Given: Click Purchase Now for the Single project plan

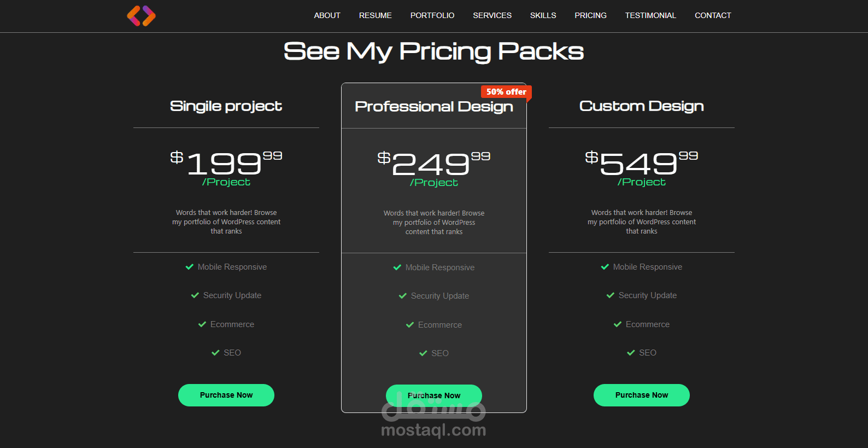Looking at the screenshot, I should [226, 395].
